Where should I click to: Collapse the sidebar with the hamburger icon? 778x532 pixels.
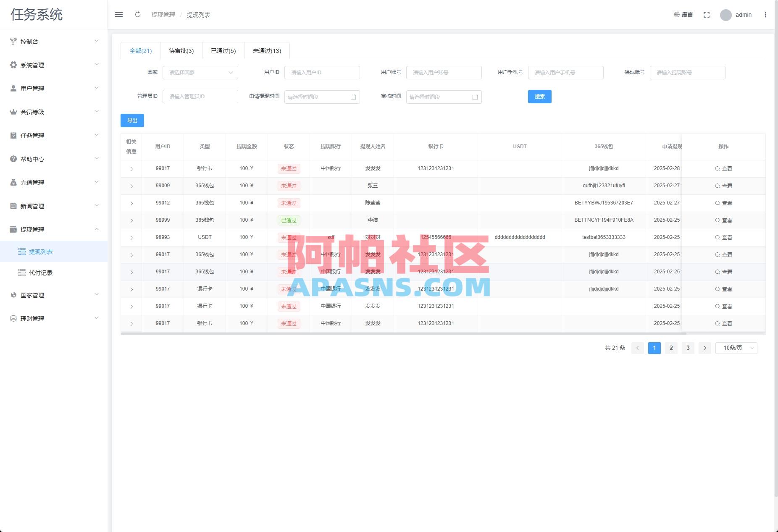point(119,14)
